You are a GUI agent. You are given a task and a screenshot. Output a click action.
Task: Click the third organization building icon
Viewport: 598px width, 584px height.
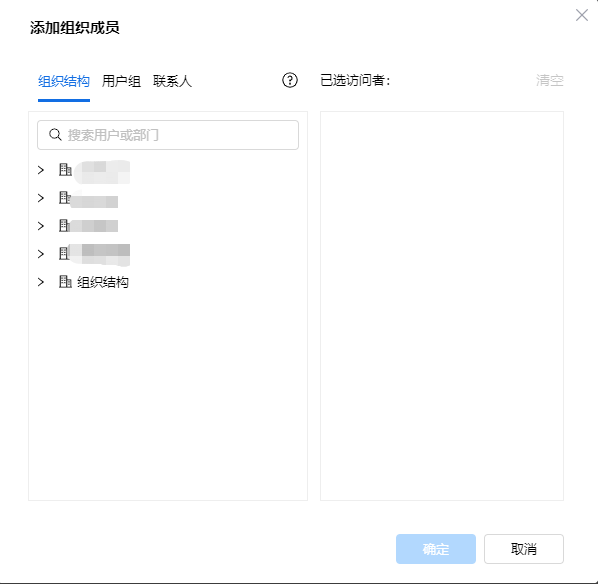click(x=64, y=226)
